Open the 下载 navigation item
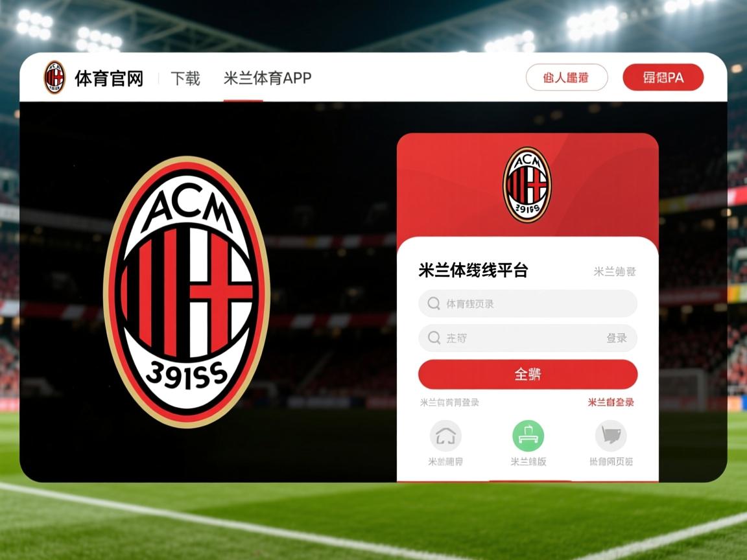The width and height of the screenshot is (747, 560). (185, 78)
